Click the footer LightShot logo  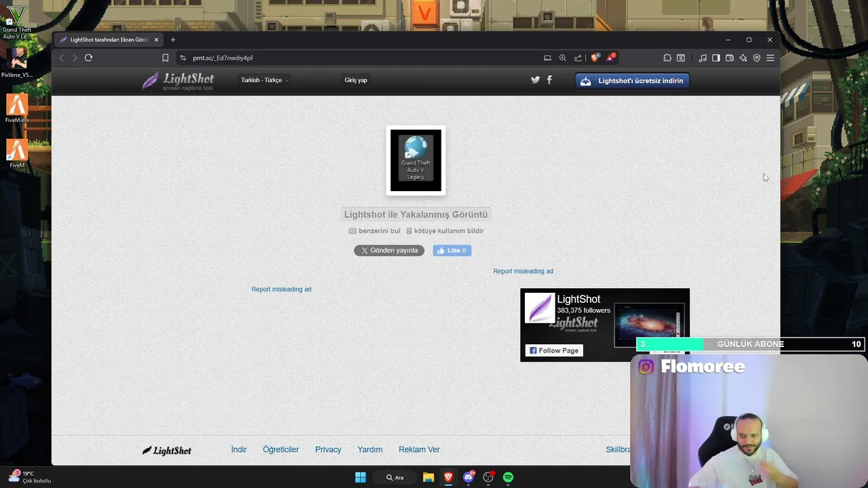[x=166, y=451]
